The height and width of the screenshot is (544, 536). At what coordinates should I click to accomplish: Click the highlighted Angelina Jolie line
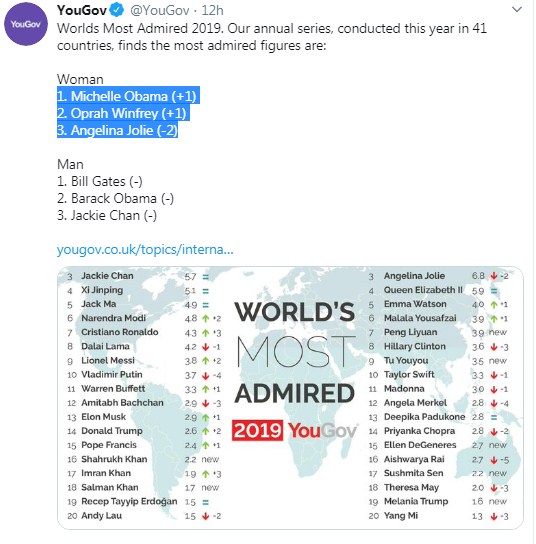pyautogui.click(x=118, y=130)
